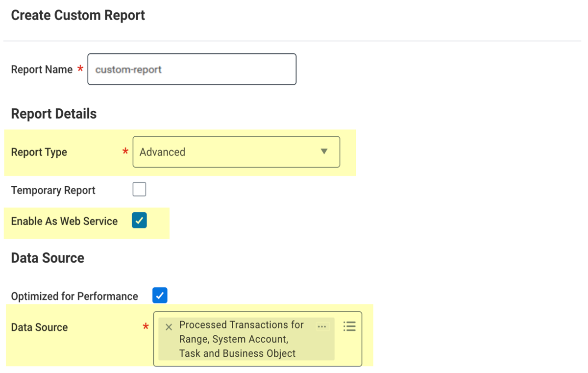Click the Report Name label
The height and width of the screenshot is (373, 588).
pos(42,70)
